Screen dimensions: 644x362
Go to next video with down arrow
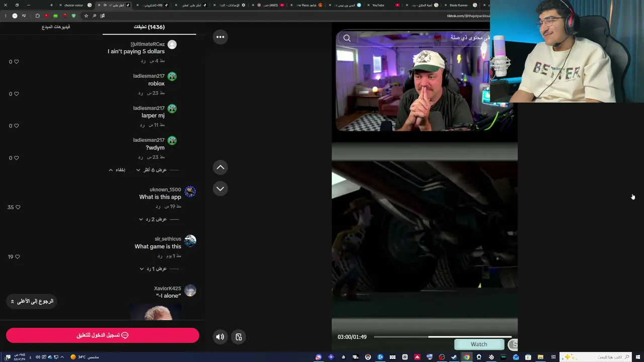[220, 189]
